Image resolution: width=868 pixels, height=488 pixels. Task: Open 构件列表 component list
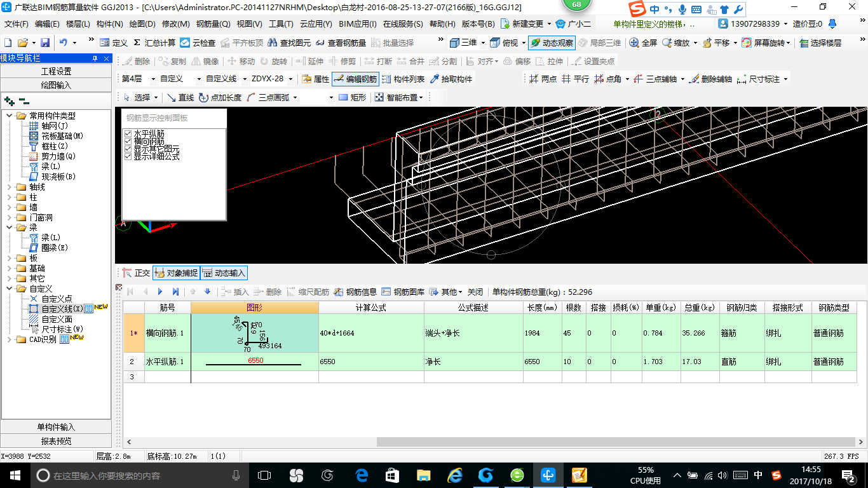[403, 79]
